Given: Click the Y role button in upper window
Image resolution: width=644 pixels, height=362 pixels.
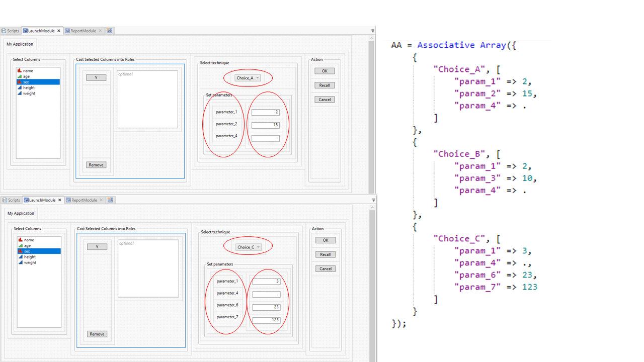Looking at the screenshot, I should coord(96,77).
